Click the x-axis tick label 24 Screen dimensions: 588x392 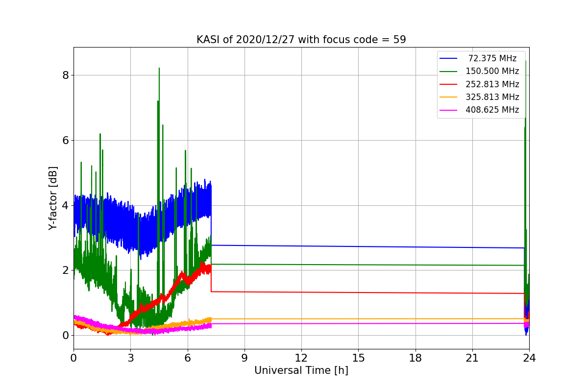[529, 358]
